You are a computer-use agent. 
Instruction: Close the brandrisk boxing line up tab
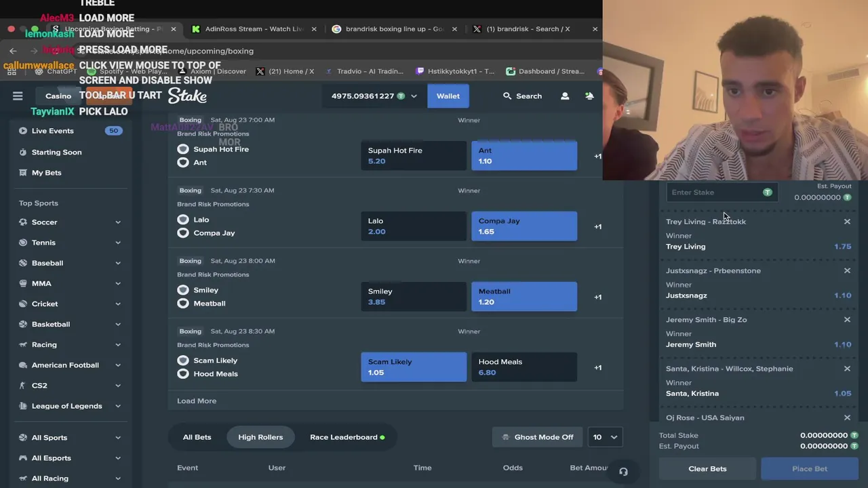point(454,29)
